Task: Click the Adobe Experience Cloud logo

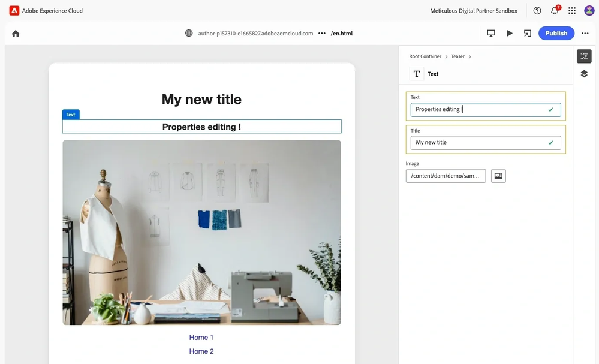Action: [x=14, y=10]
